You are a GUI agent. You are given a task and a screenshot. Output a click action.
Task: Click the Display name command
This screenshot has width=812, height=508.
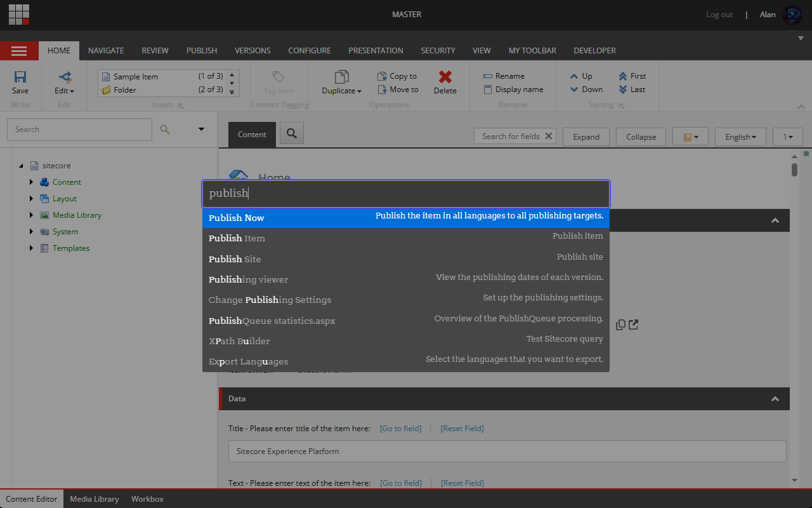[513, 90]
